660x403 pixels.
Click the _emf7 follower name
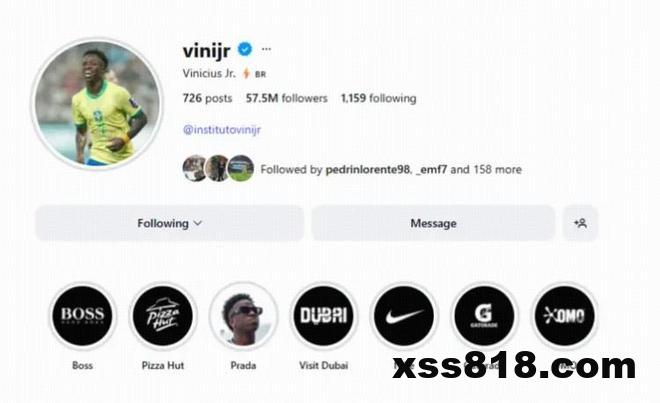pyautogui.click(x=431, y=170)
